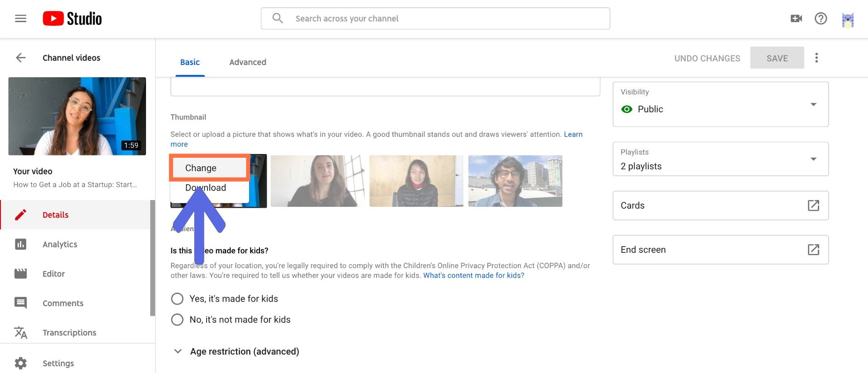Viewport: 868px width, 373px height.
Task: Open the more options three-dot menu
Action: tap(816, 58)
